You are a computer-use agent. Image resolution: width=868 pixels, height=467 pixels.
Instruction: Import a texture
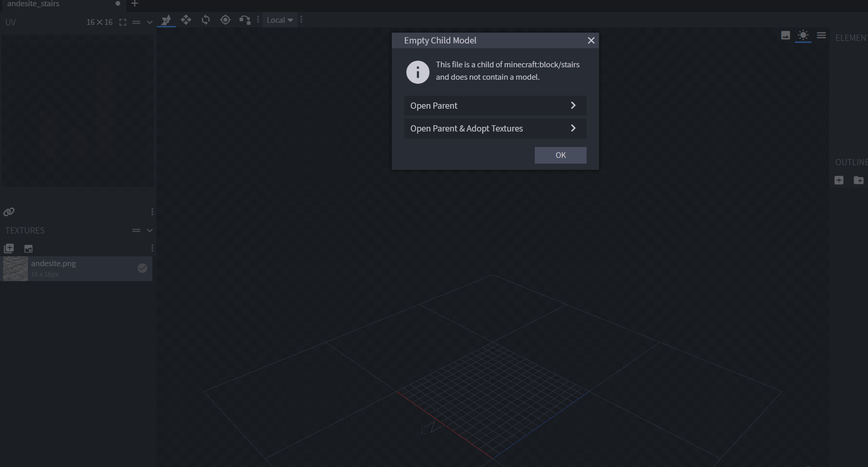9,249
